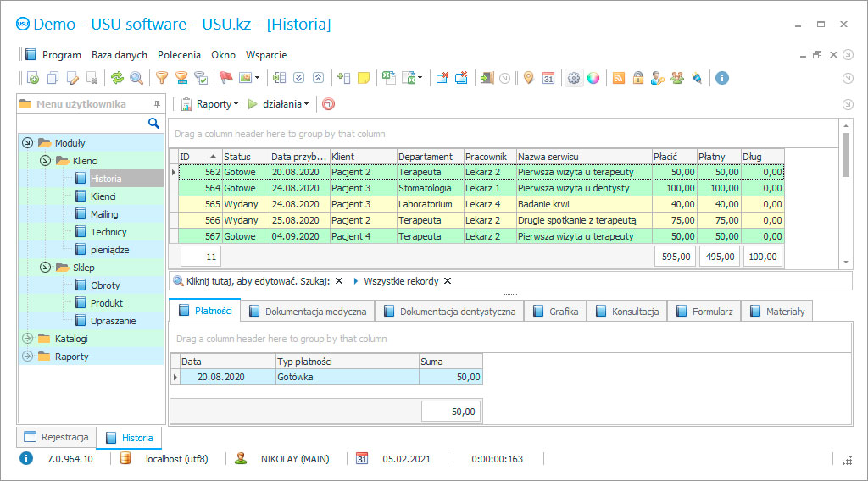Click the green refresh arrows icon
Screen dimensions: 868x481
(x=117, y=78)
